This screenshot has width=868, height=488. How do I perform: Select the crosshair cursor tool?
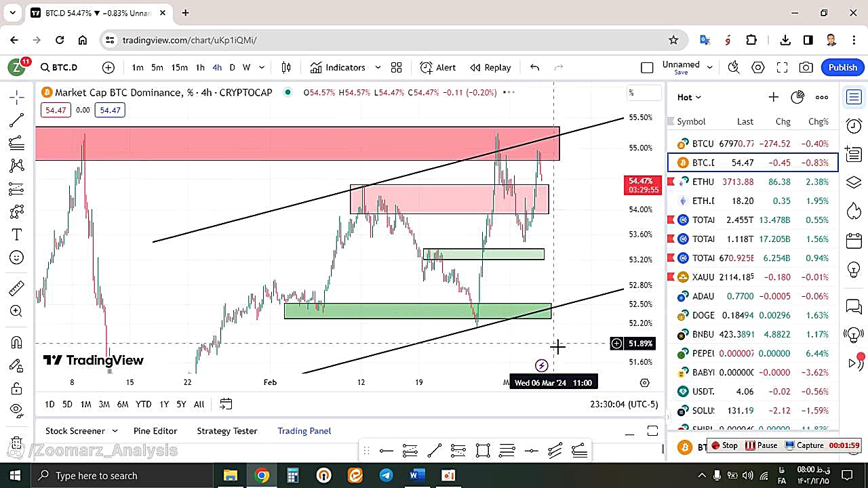17,97
